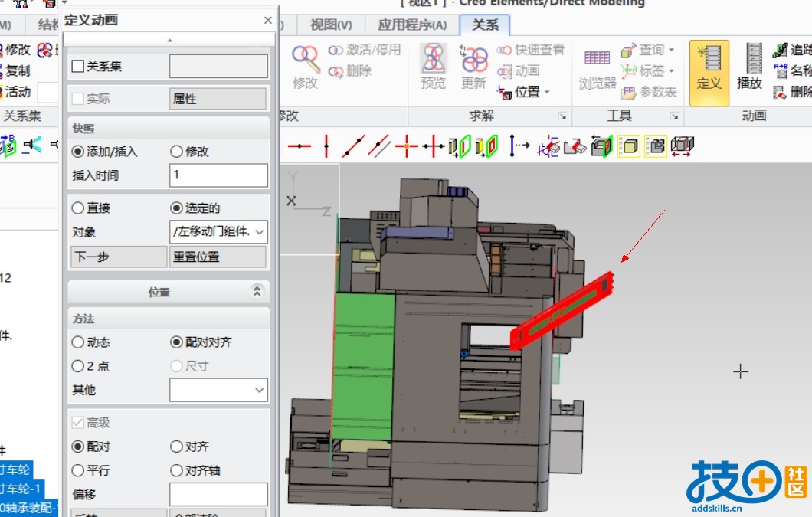
Task: Select the 直接 radio button
Action: 77,208
